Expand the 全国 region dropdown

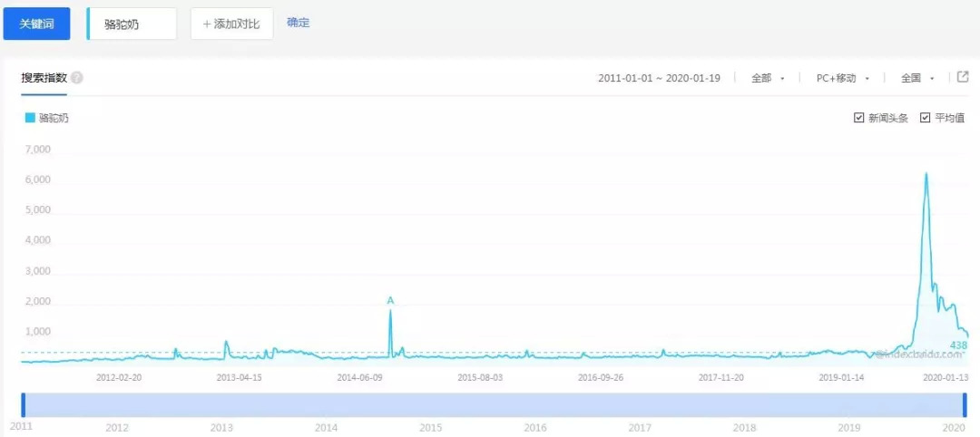point(917,78)
